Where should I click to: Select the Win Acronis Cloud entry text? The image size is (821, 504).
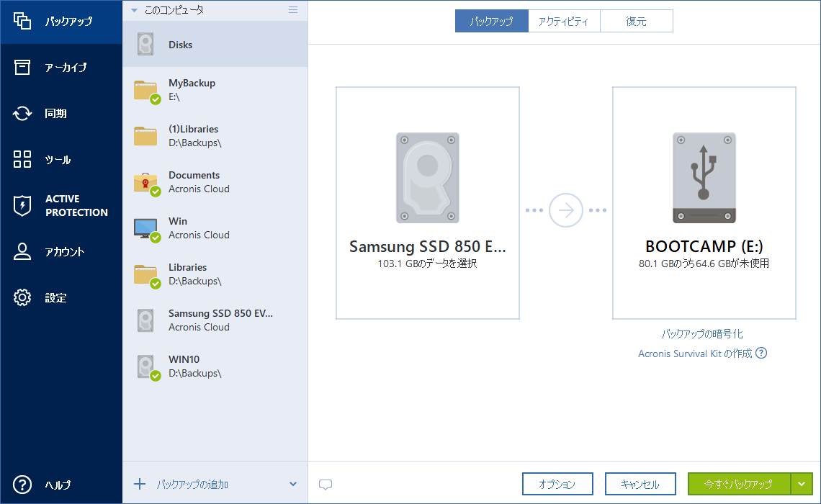199,228
